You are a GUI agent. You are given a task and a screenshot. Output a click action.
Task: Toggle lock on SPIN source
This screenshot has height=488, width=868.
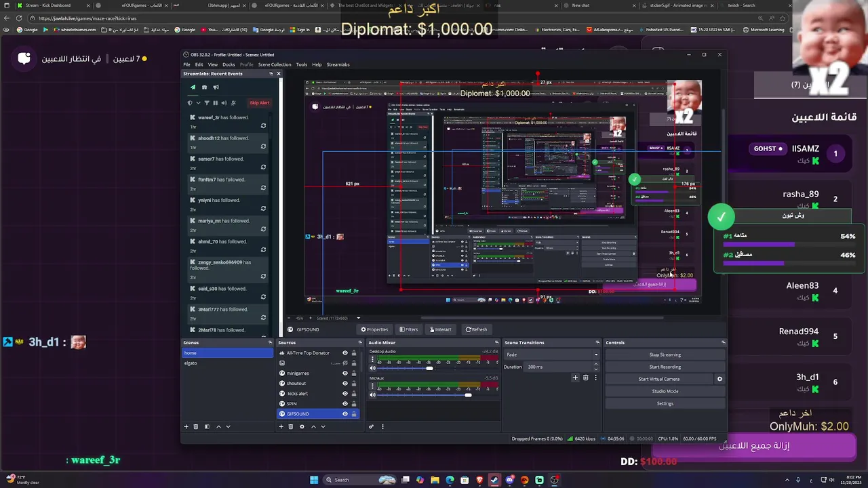tap(353, 403)
